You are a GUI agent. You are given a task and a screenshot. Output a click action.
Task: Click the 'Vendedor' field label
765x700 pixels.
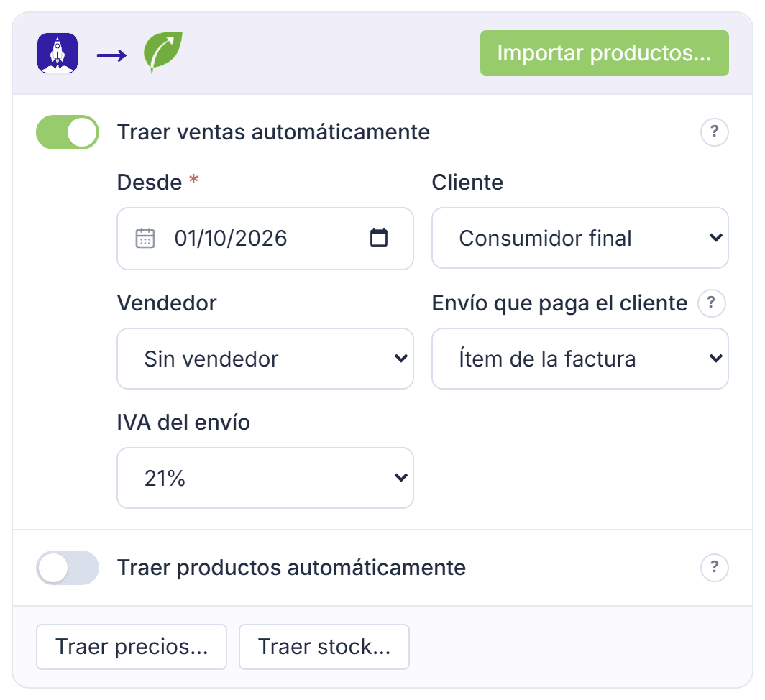[x=167, y=303]
